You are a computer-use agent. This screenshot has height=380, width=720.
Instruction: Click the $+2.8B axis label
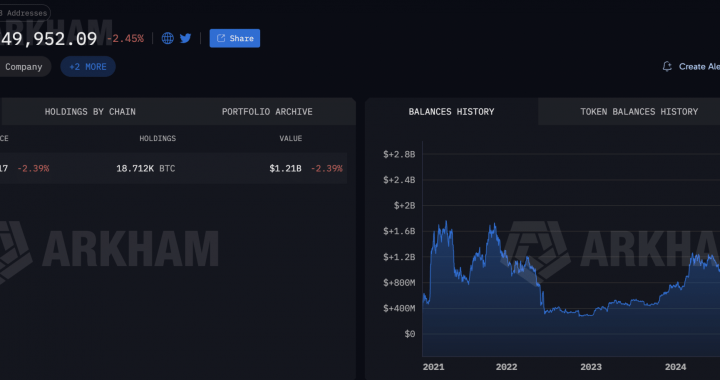[399, 154]
